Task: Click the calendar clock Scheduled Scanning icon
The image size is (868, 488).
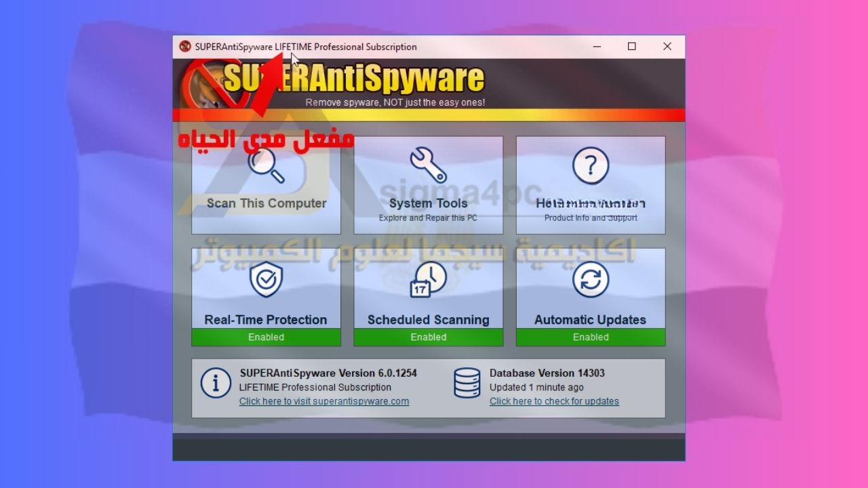Action: click(428, 279)
